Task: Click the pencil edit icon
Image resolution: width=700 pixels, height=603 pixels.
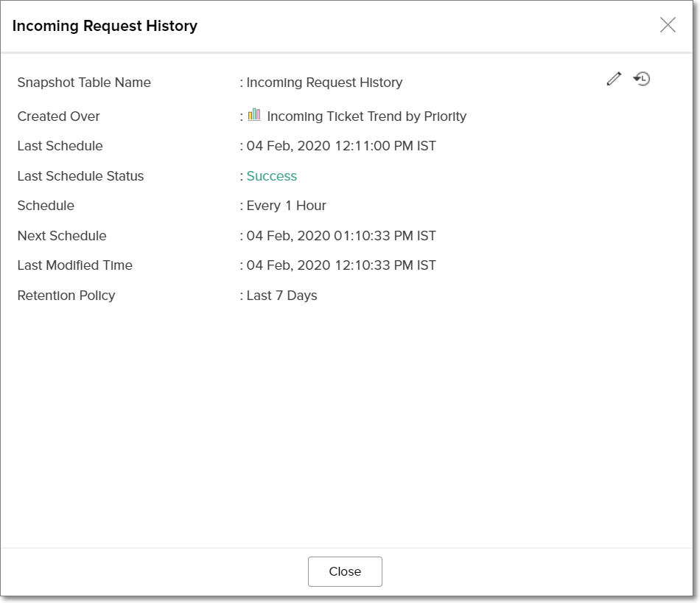Action: (614, 79)
